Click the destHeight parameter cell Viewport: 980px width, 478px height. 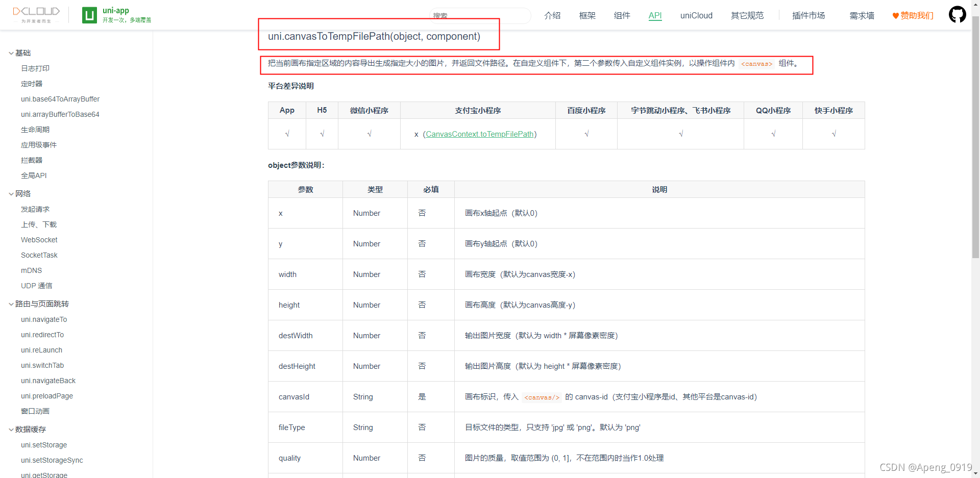305,366
